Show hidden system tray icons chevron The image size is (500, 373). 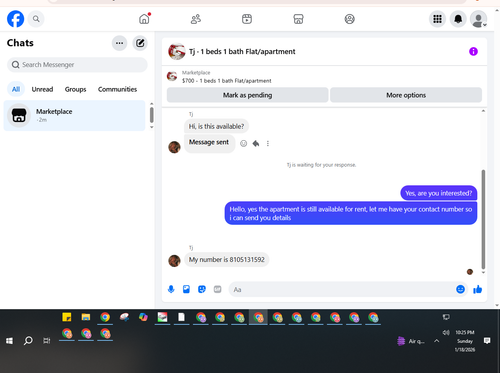pos(436,341)
